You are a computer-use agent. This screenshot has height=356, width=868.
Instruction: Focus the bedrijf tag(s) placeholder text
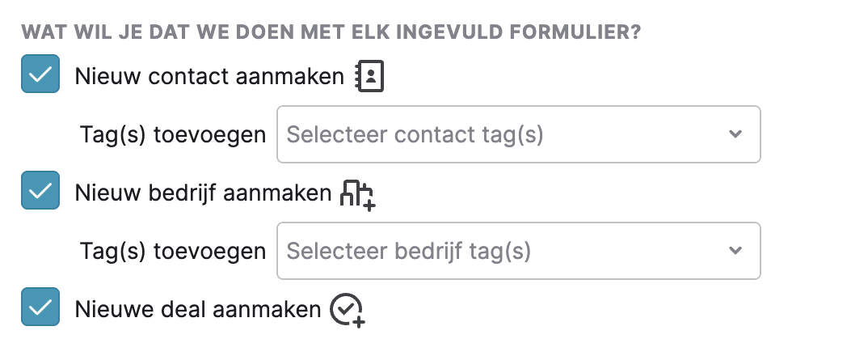click(x=408, y=251)
